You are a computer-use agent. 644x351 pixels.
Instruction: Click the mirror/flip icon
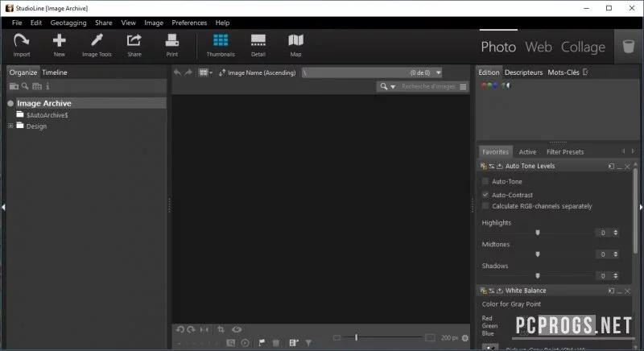tap(204, 329)
